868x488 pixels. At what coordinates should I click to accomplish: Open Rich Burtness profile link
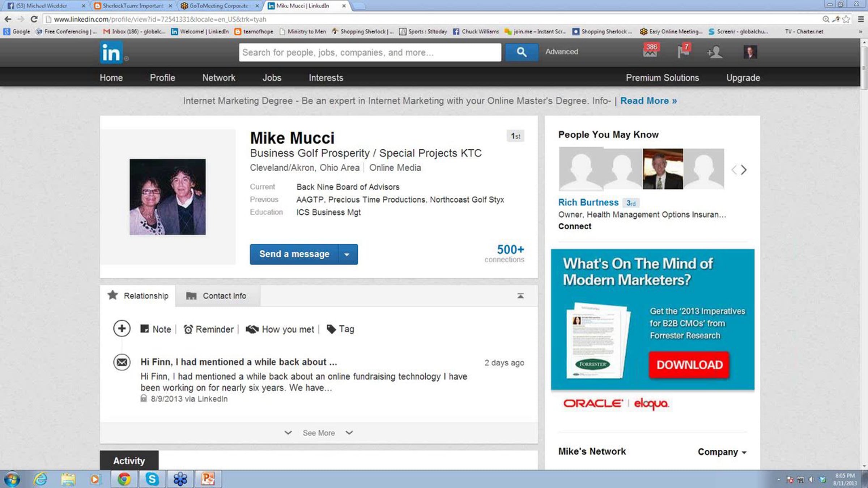pos(588,202)
